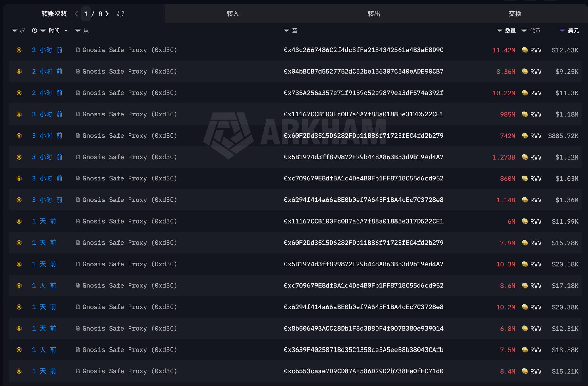The width and height of the screenshot is (588, 386).
Task: Open address 0x43c2667486C2f4dc3fFa...E8D9C
Action: pyautogui.click(x=363, y=50)
